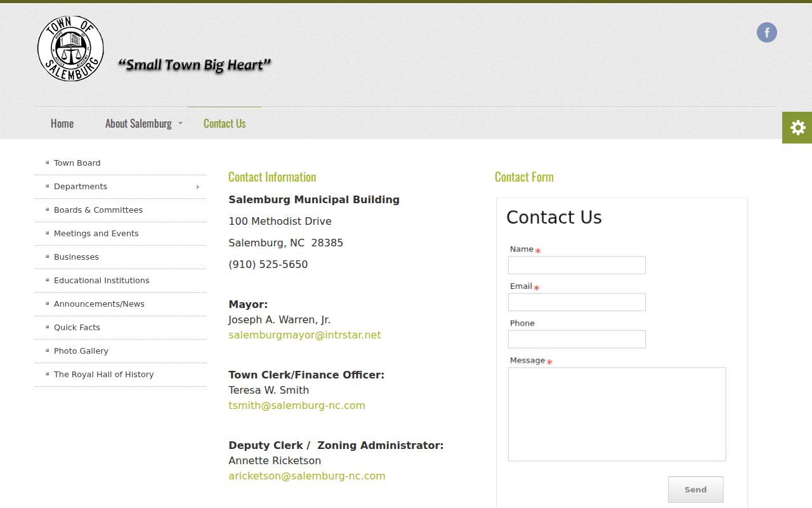812x508 pixels.
Task: Open Boards & Committees page
Action: coord(98,210)
